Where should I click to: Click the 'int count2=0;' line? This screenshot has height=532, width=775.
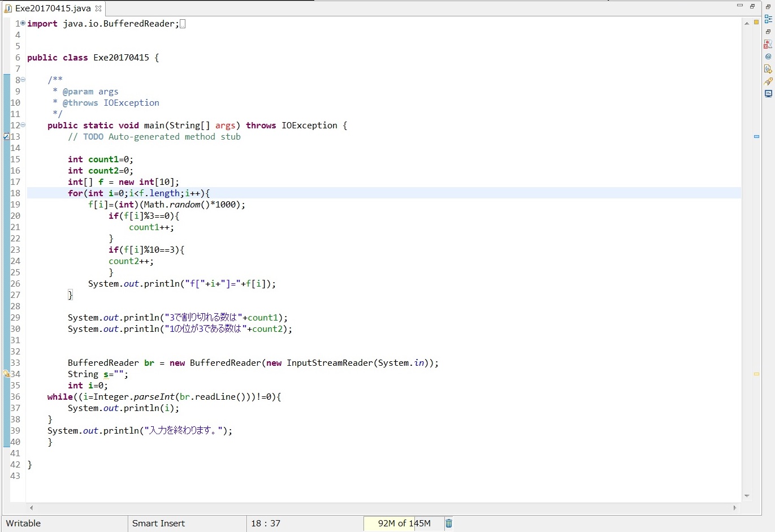pyautogui.click(x=101, y=171)
